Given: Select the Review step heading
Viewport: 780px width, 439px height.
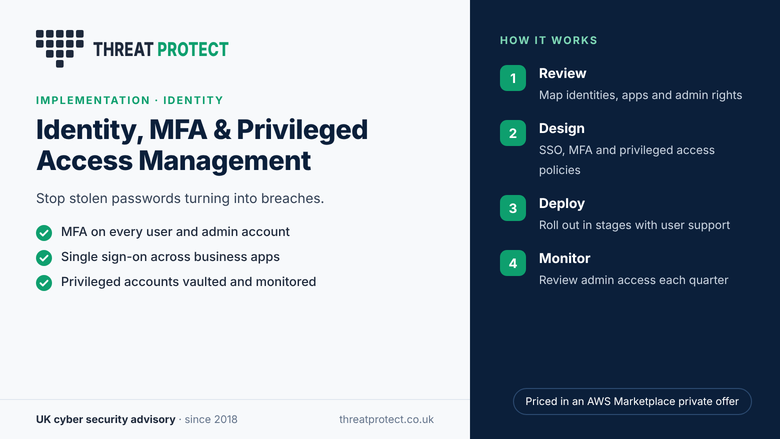Looking at the screenshot, I should (563, 74).
